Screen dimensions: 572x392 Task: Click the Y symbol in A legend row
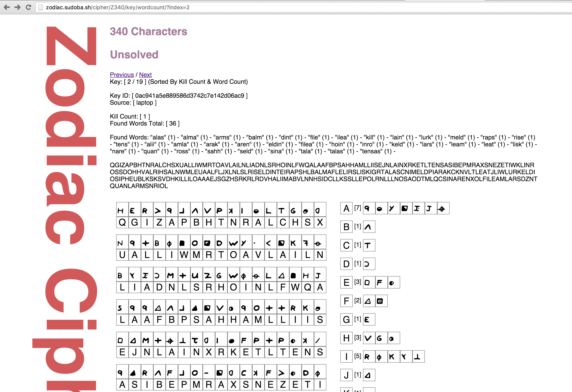pos(394,208)
